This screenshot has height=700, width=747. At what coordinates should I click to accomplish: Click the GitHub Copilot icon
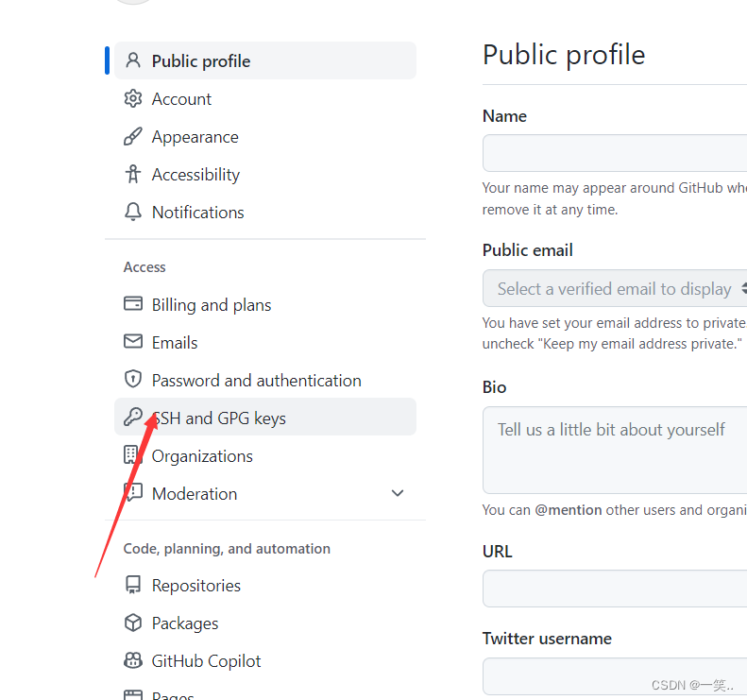tap(133, 660)
